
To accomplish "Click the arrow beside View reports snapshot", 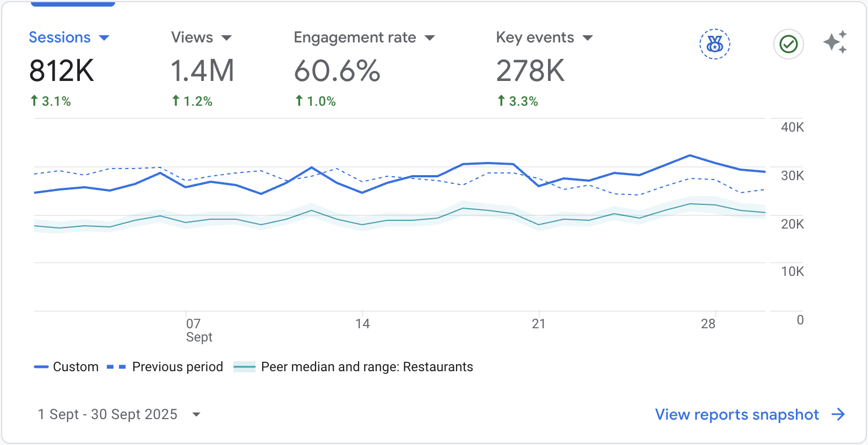I will click(838, 414).
